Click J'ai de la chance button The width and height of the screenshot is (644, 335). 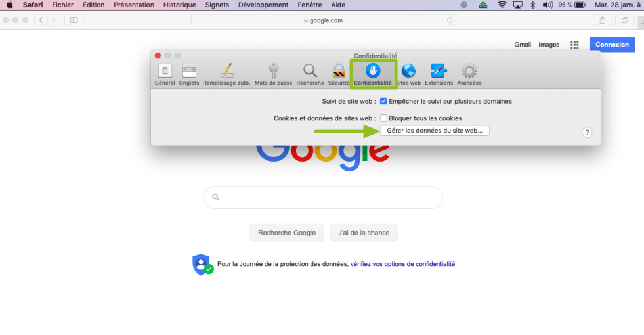pos(364,233)
